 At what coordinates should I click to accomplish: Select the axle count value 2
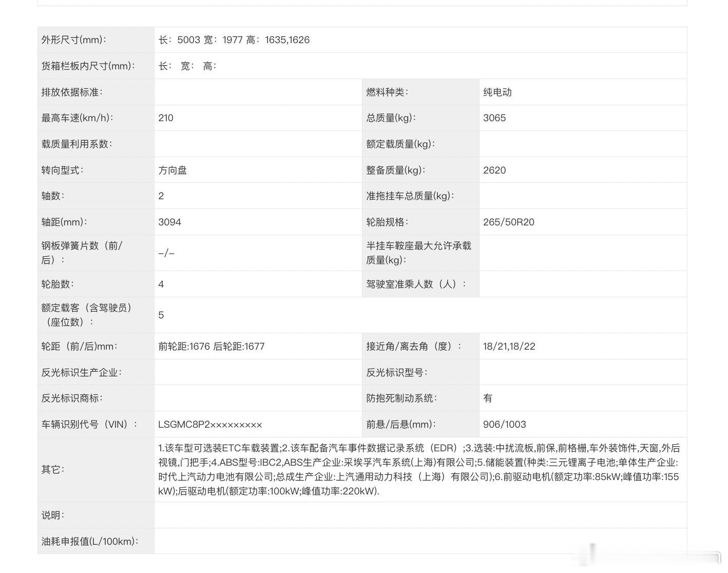coord(161,196)
